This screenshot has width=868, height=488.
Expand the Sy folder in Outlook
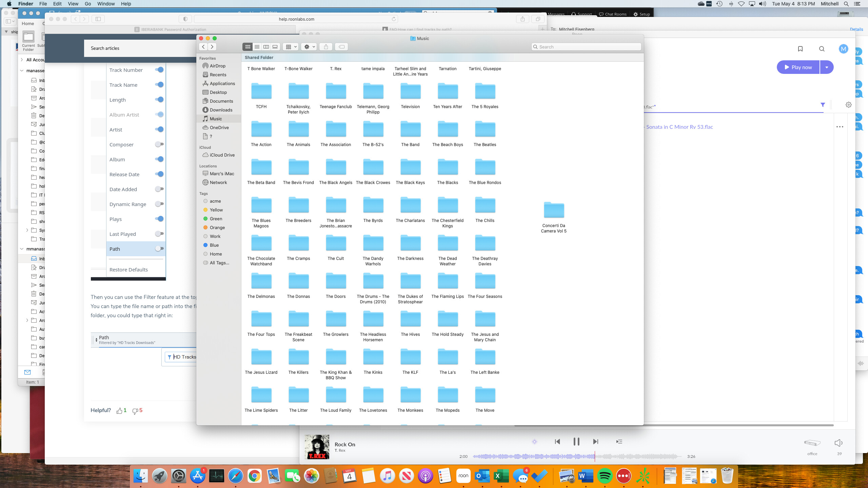[x=27, y=230]
